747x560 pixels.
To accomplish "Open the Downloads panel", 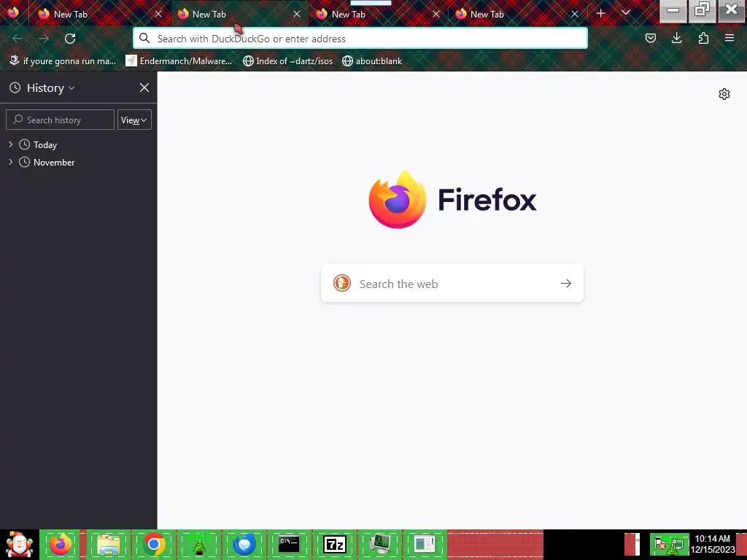I will (676, 38).
